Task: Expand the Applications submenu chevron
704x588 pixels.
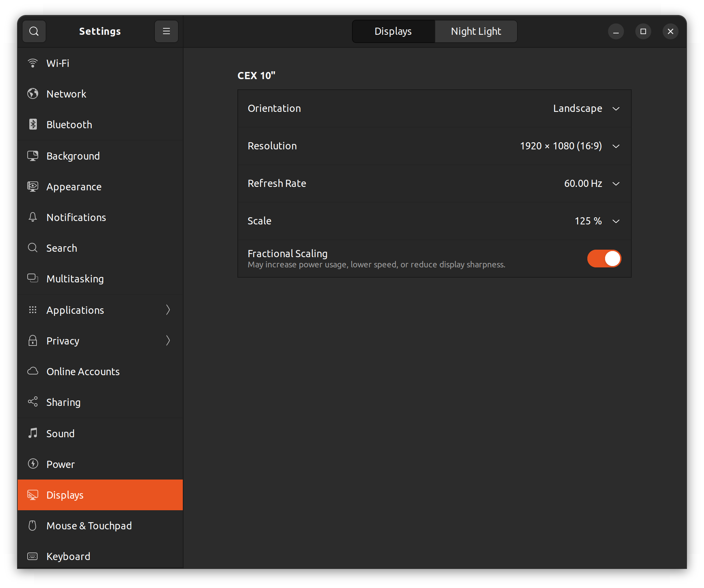Action: point(168,310)
